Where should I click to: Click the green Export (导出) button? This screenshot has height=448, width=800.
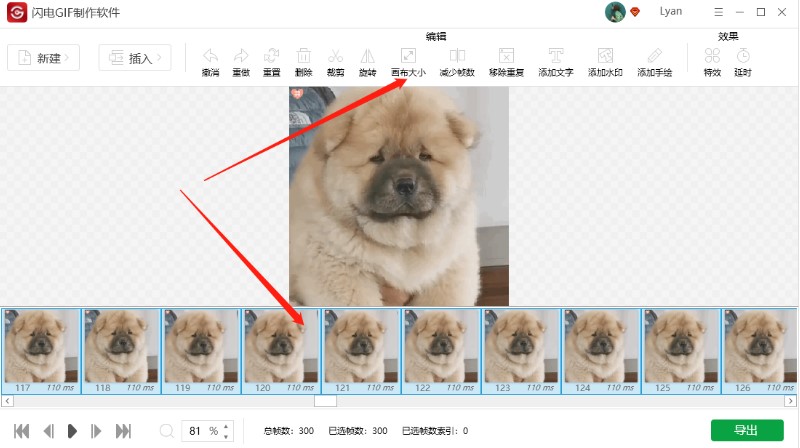point(746,431)
